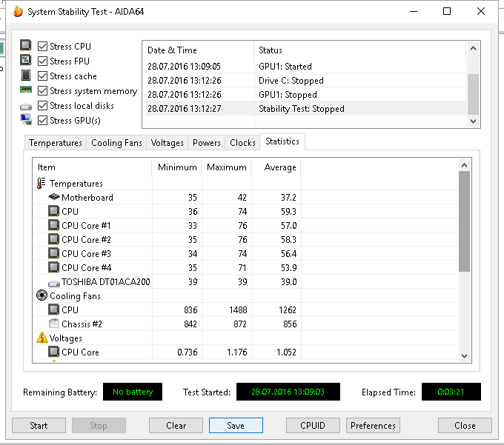
Task: Toggle the Stress local disks checkbox
Action: [42, 106]
